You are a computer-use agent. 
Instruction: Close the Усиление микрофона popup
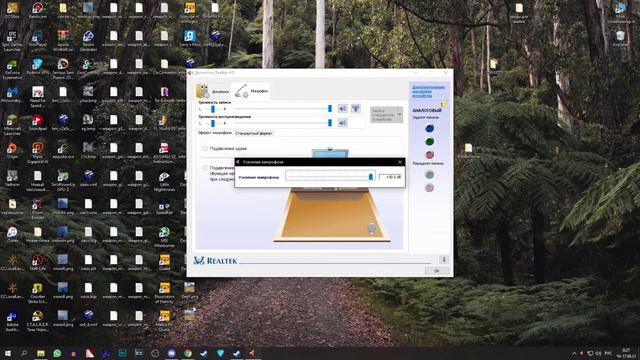[x=400, y=162]
